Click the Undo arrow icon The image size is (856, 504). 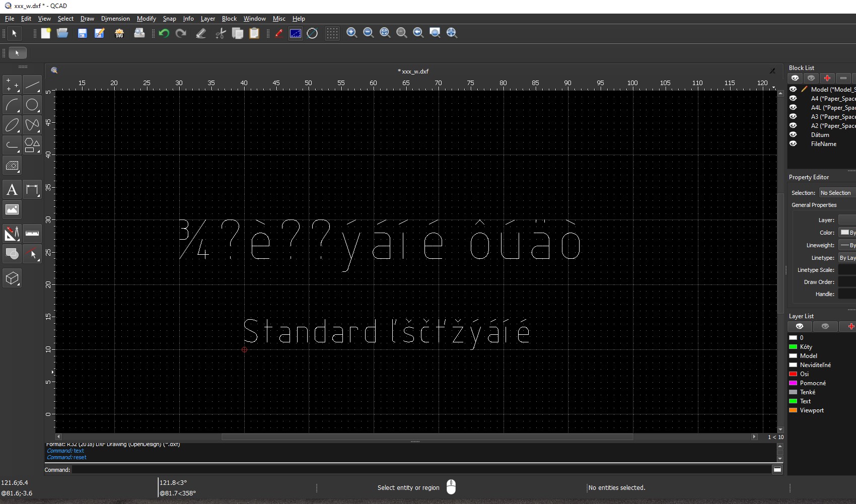164,33
